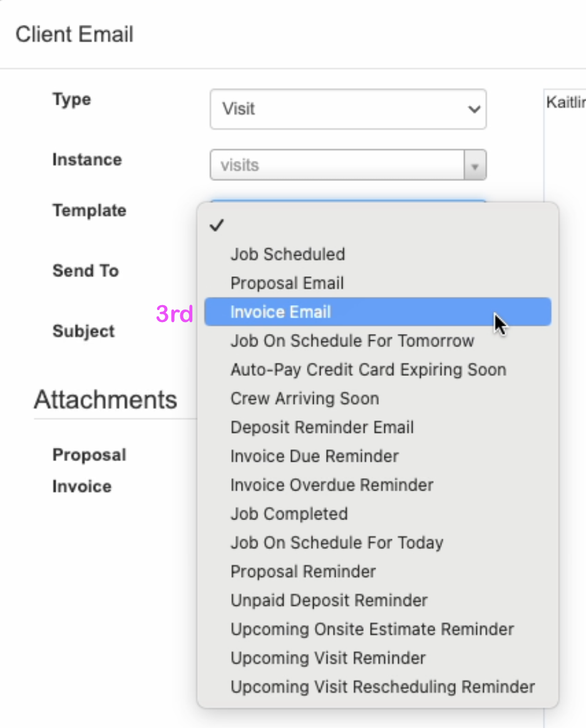This screenshot has width=586, height=728.
Task: Choose Invoice Due Reminder template
Action: [314, 456]
